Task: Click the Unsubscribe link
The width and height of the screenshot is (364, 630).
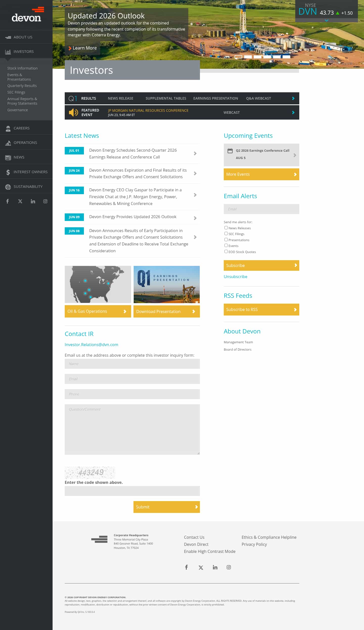Action: pos(235,277)
